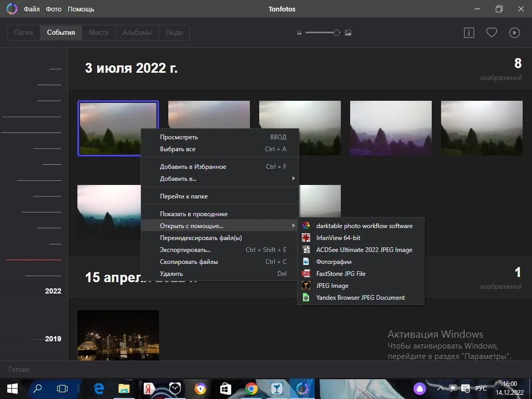Switch to the События tab
The width and height of the screenshot is (532, 399).
pos(61,33)
